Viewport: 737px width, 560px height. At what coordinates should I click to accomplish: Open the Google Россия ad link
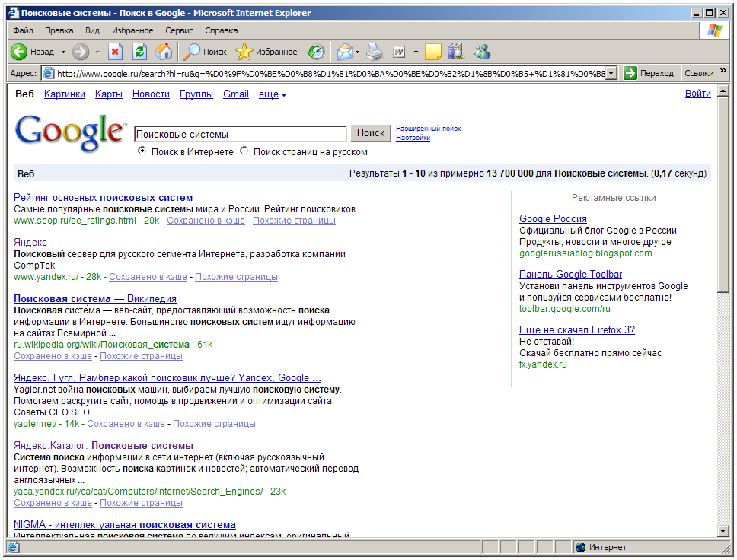click(553, 219)
